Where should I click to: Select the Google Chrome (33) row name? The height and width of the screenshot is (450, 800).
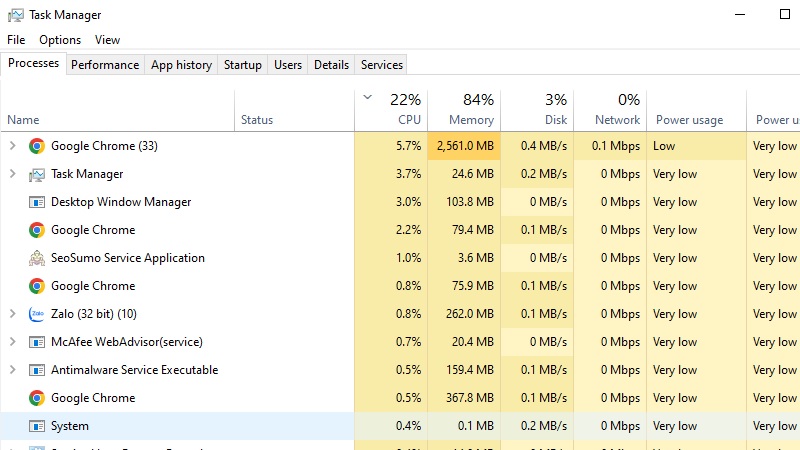click(104, 146)
